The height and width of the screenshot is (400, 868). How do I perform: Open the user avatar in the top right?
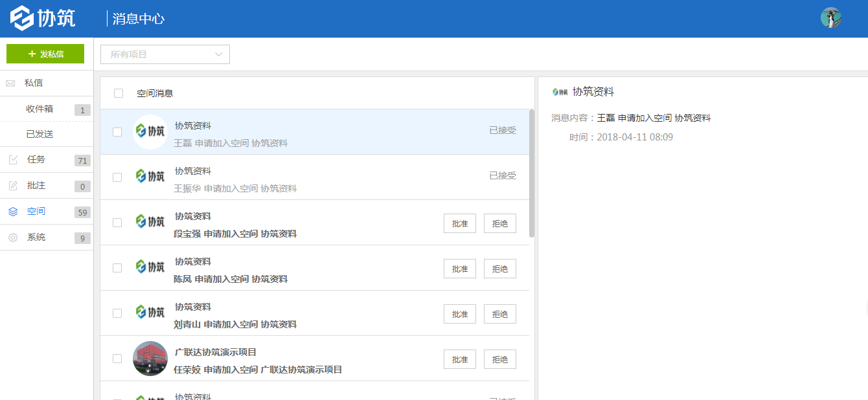[x=831, y=18]
